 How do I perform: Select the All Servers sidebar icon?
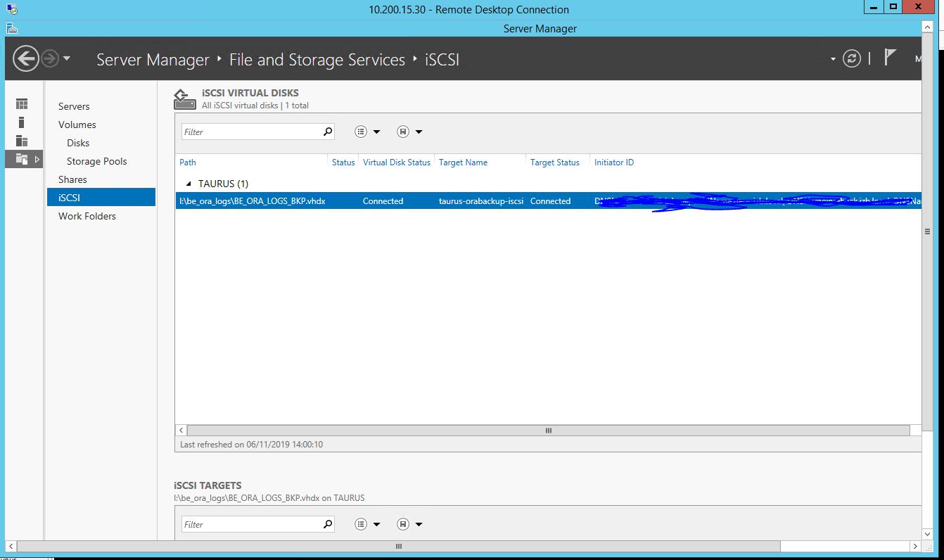click(22, 141)
